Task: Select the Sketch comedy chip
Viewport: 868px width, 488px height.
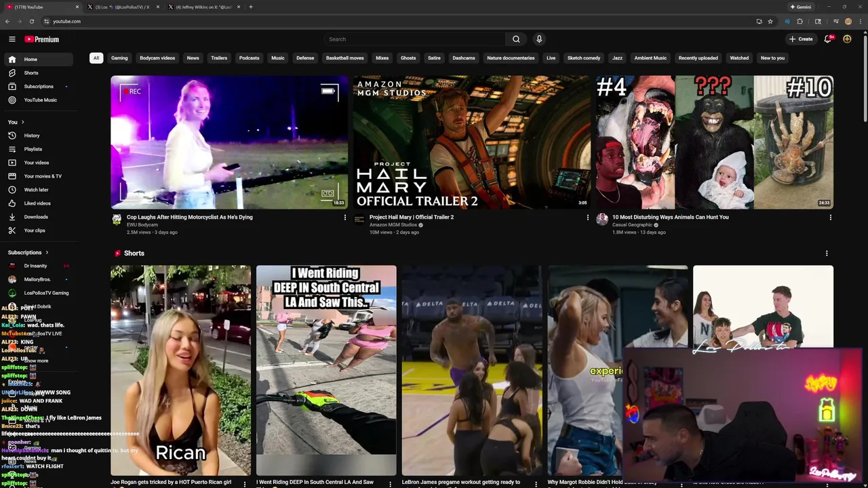Action: click(x=583, y=58)
